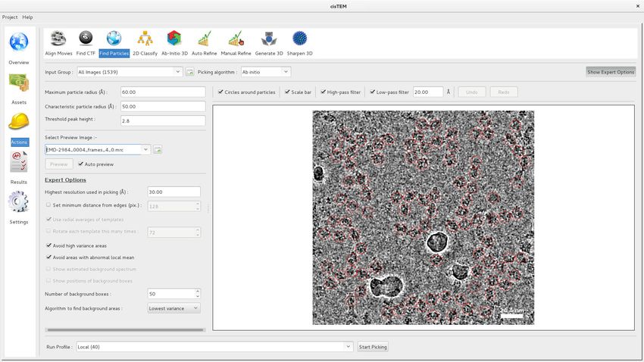Open the Help menu

tap(27, 17)
